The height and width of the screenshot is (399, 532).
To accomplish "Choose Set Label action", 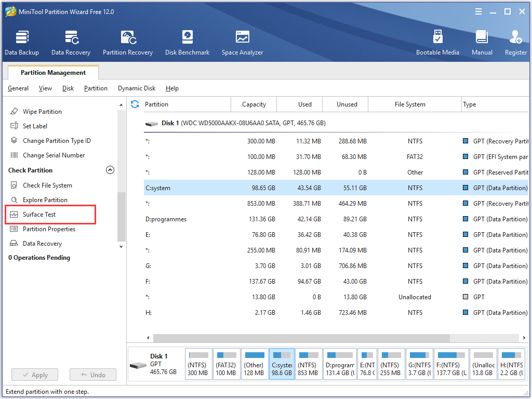I will click(x=35, y=126).
